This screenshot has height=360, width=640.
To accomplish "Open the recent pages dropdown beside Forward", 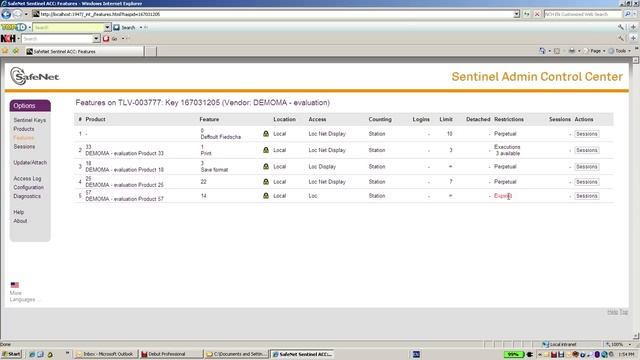I will point(26,14).
